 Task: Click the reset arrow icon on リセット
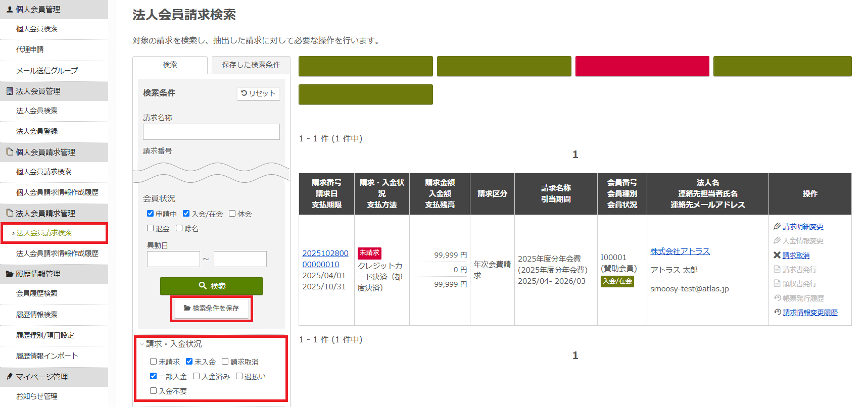244,93
